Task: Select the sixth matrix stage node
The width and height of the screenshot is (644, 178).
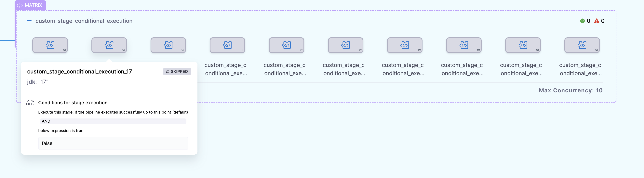Action: [x=345, y=45]
